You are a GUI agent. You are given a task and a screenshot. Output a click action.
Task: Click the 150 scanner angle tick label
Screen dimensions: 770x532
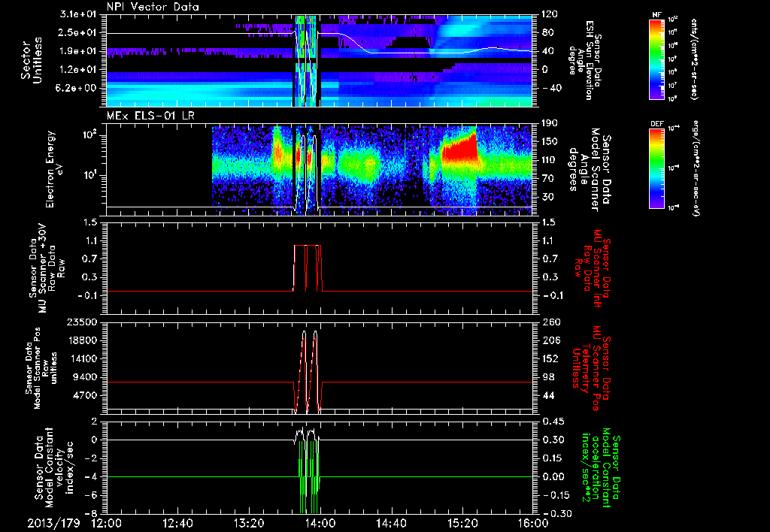pos(550,142)
